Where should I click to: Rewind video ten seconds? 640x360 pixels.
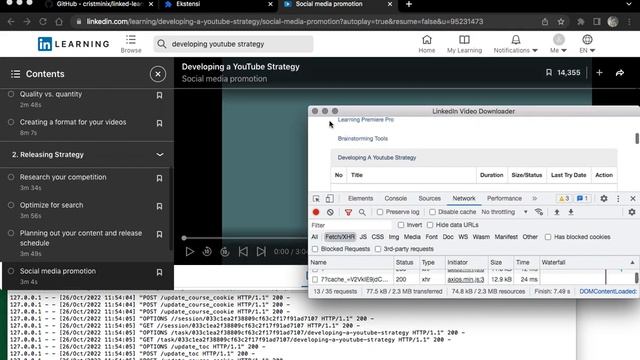[x=207, y=251]
